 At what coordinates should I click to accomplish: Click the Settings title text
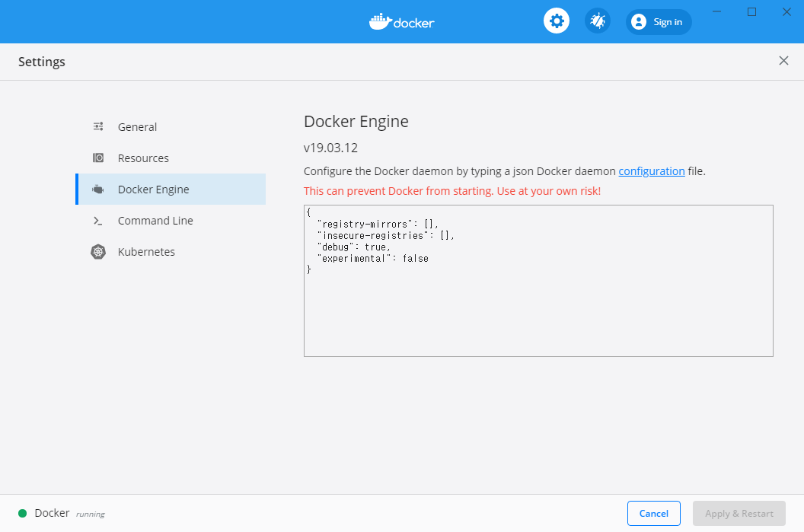coord(42,62)
